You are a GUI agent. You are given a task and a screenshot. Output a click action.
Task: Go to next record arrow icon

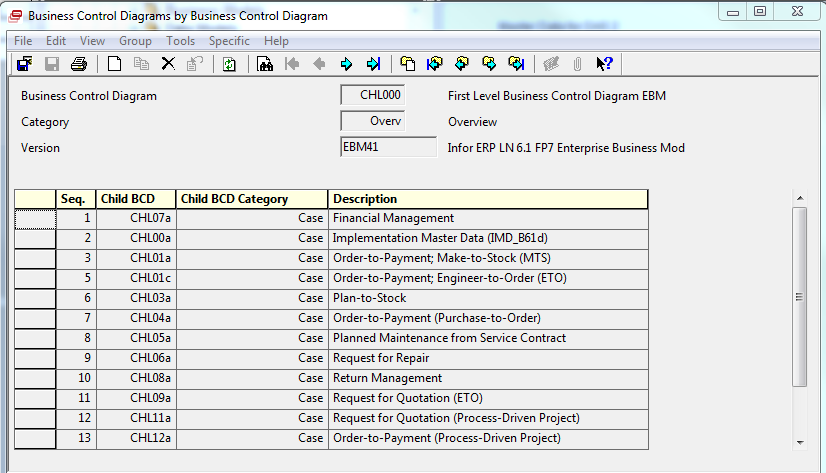(346, 64)
